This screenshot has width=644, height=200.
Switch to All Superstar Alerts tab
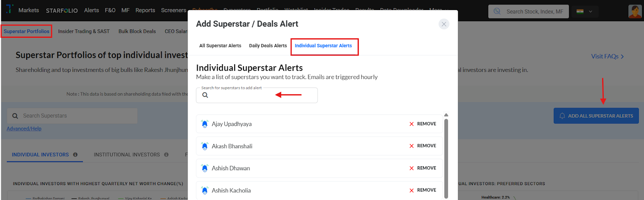220,46
